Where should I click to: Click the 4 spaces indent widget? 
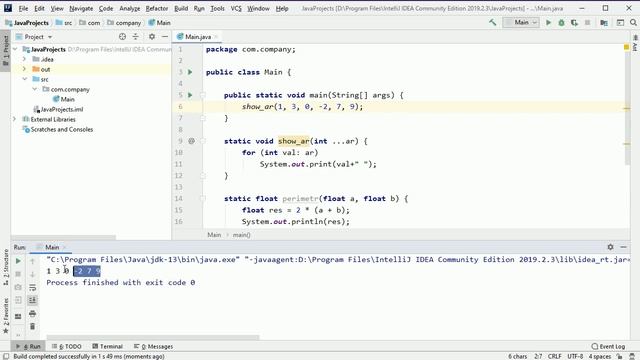tap(600, 356)
